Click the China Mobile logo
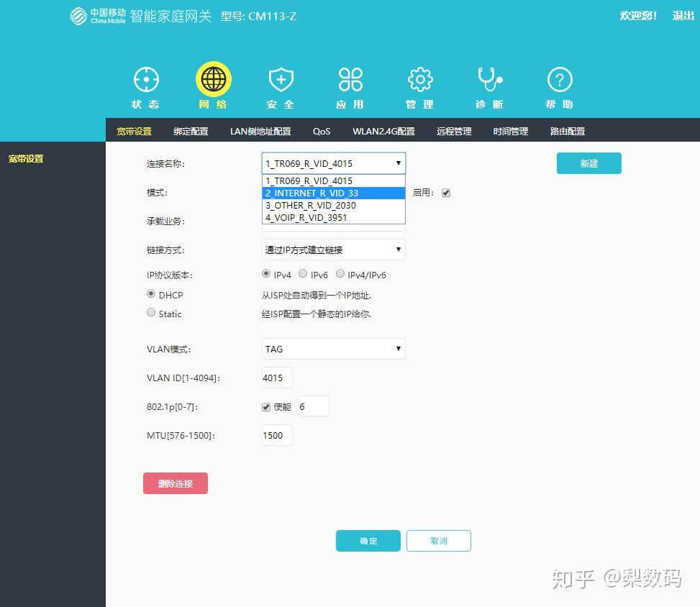Viewport: 700px width, 607px height. [98, 16]
